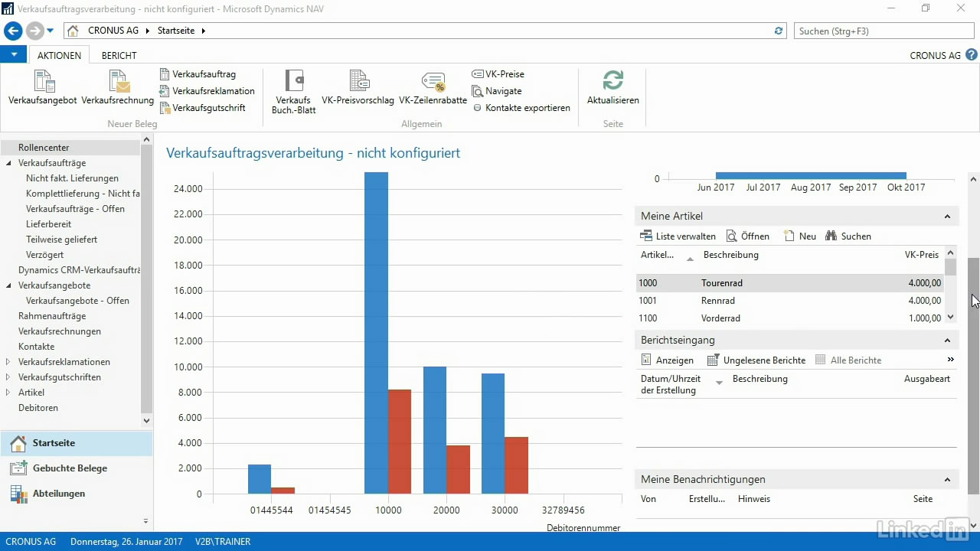Click the Abteilungen navigation button
The width and height of the screenshot is (980, 551).
point(76,494)
